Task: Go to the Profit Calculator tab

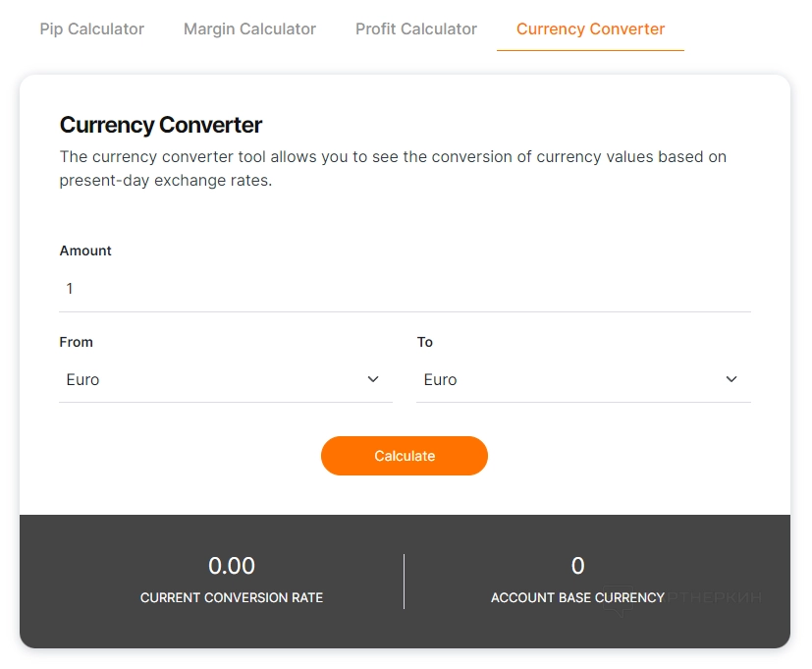Action: (416, 29)
